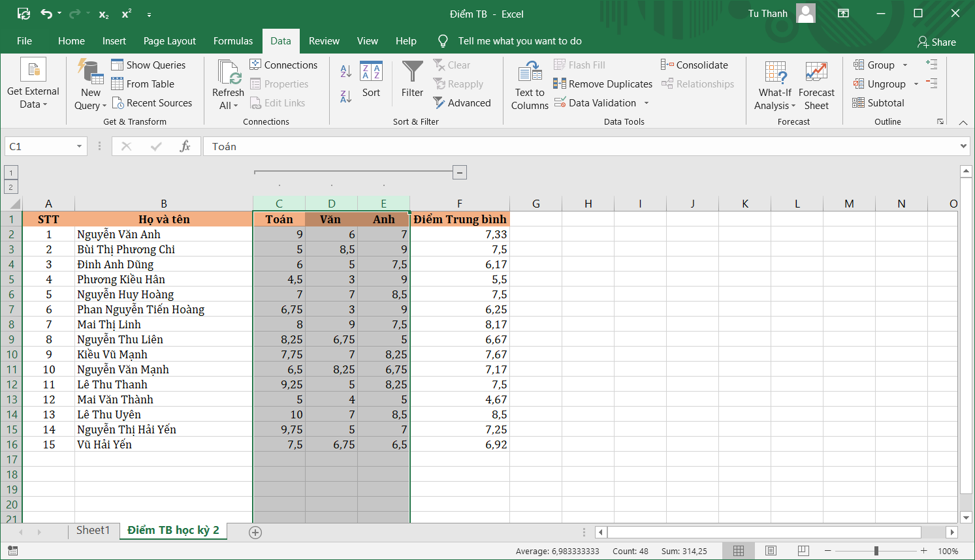Click the Share button
This screenshot has width=975, height=560.
pos(936,42)
